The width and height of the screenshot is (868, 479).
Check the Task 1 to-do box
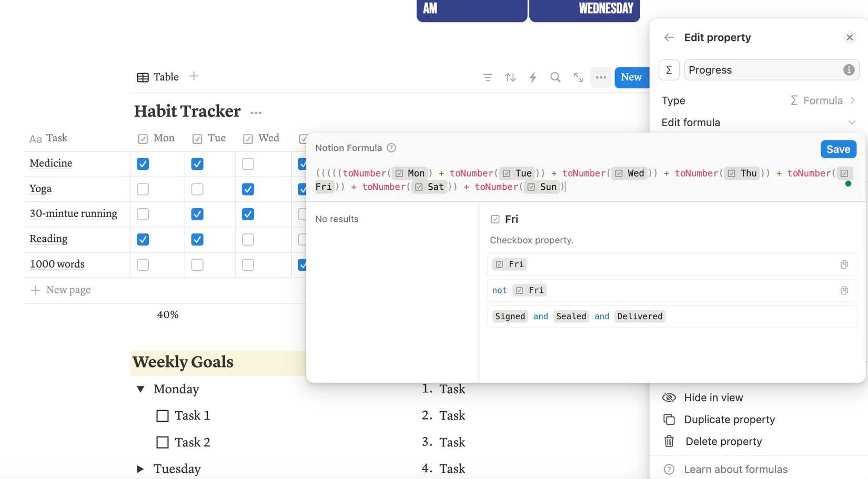[163, 416]
